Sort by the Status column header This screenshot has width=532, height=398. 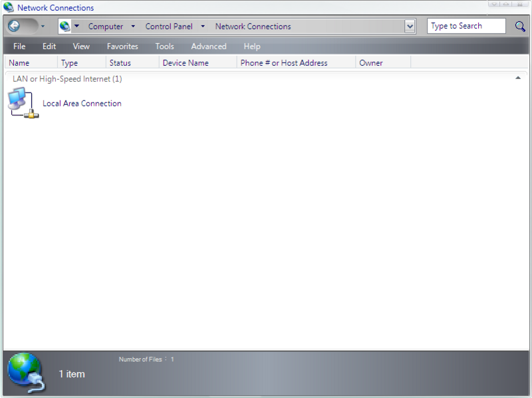pos(132,62)
